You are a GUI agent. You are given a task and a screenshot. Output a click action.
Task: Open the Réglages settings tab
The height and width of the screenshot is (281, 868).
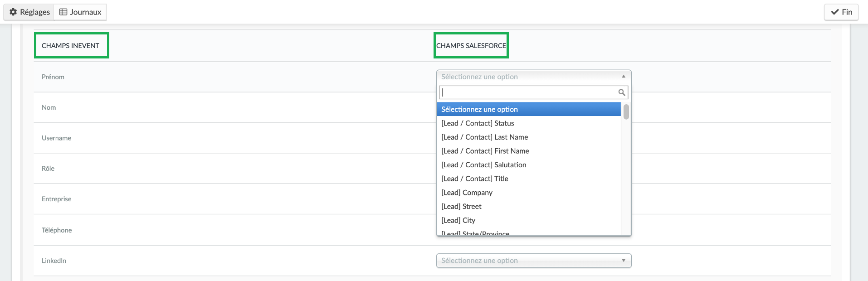click(29, 12)
